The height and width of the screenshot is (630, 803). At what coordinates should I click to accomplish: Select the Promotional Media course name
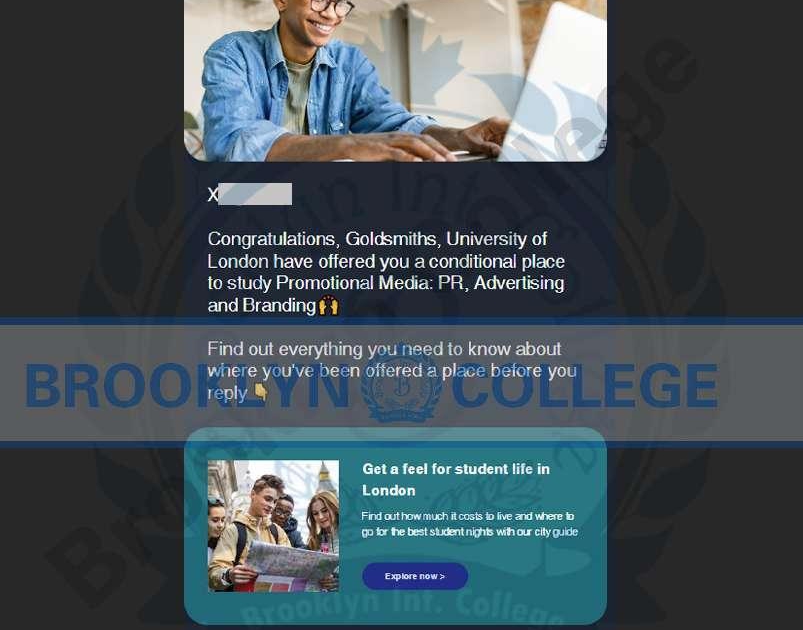386,293
